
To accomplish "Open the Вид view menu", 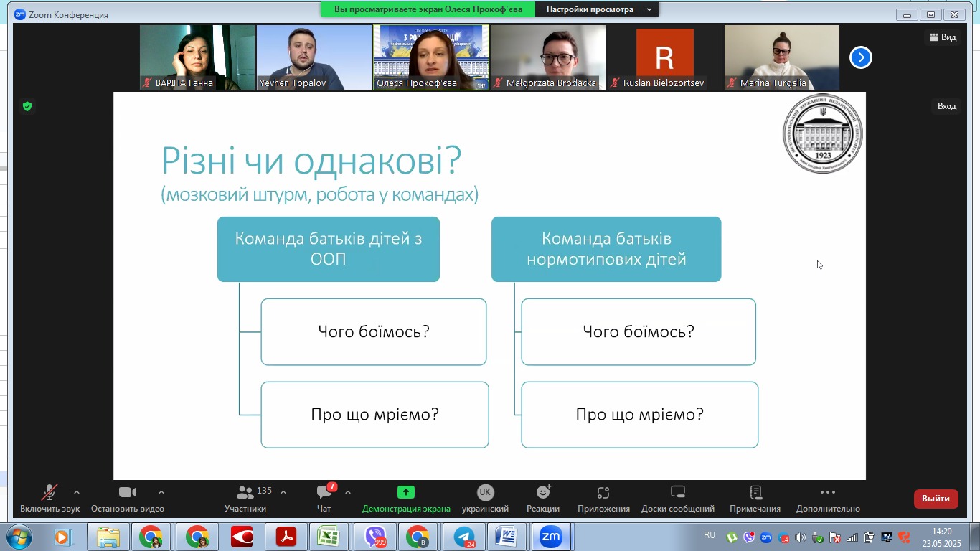I will (x=943, y=37).
